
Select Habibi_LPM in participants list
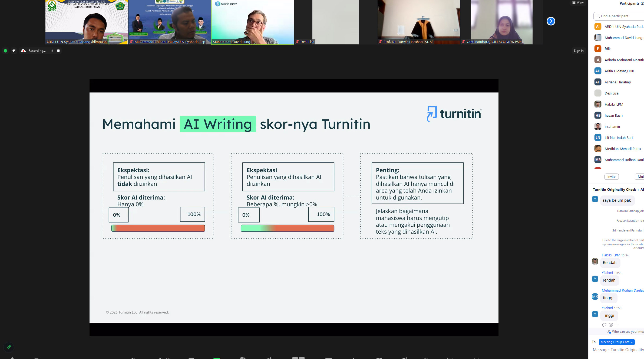point(614,104)
